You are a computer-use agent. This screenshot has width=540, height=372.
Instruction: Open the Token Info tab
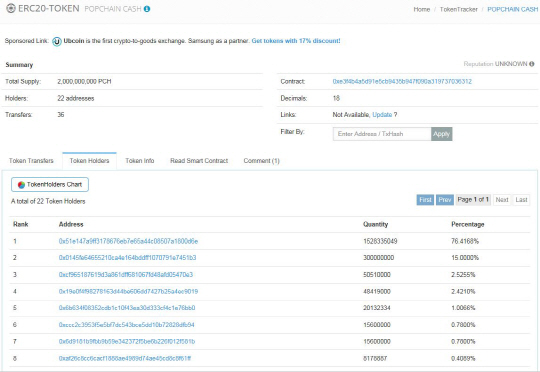[140, 161]
